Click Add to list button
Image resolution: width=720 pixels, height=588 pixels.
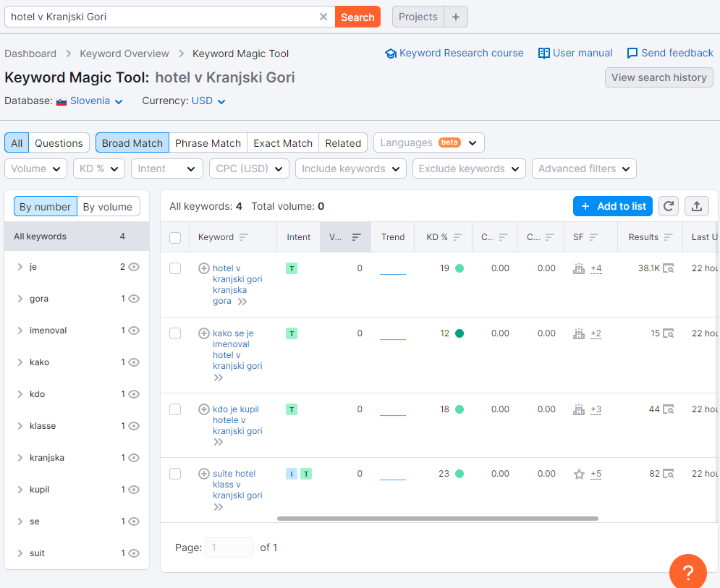[x=613, y=206]
